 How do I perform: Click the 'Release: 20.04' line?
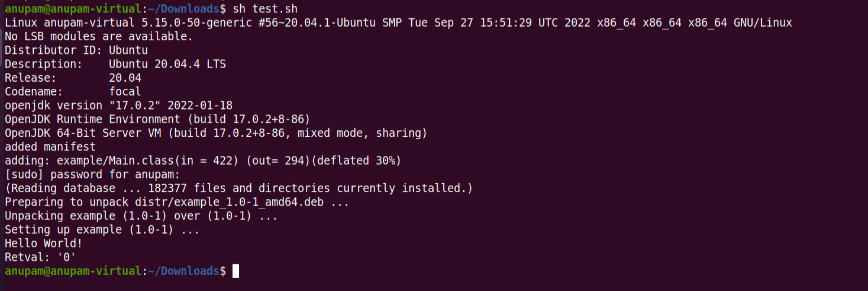pos(73,78)
